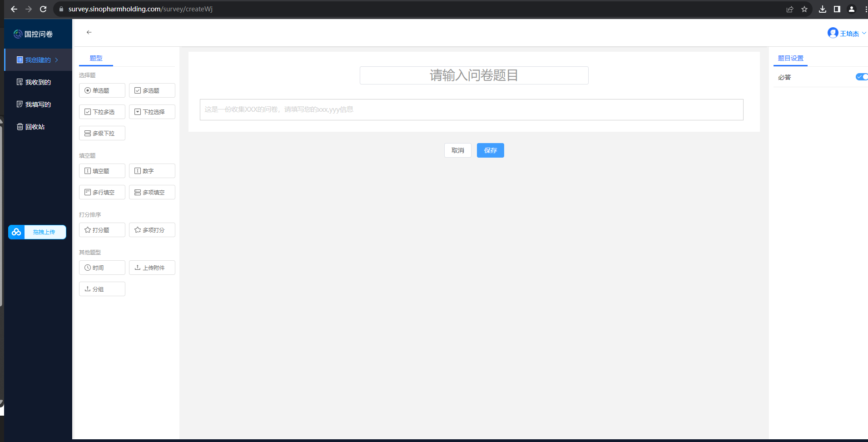Click the survey title input 请输入问卷题目
Screen dimensions: 868x442
(x=474, y=75)
